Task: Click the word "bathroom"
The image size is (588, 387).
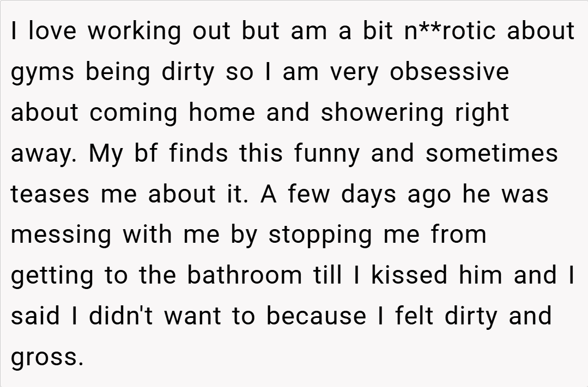Action: 244,275
